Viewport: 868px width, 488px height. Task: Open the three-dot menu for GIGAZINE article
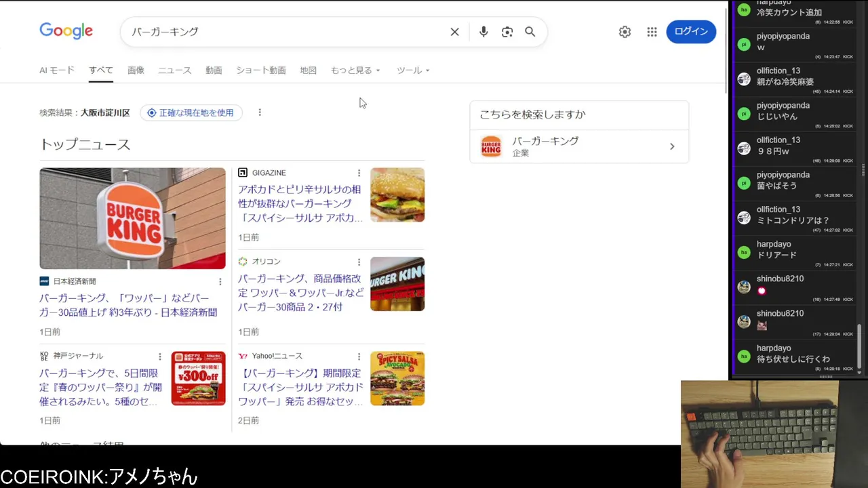[359, 174]
